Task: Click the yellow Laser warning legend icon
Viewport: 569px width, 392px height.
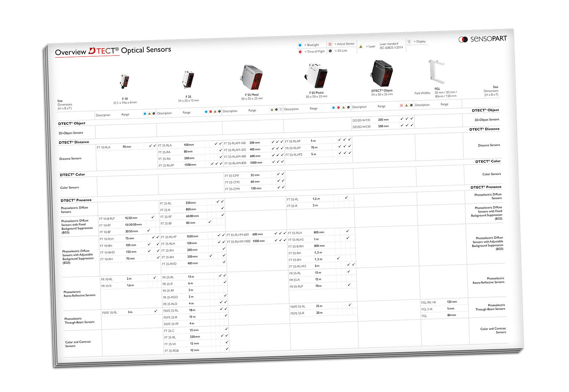Action: (x=361, y=47)
